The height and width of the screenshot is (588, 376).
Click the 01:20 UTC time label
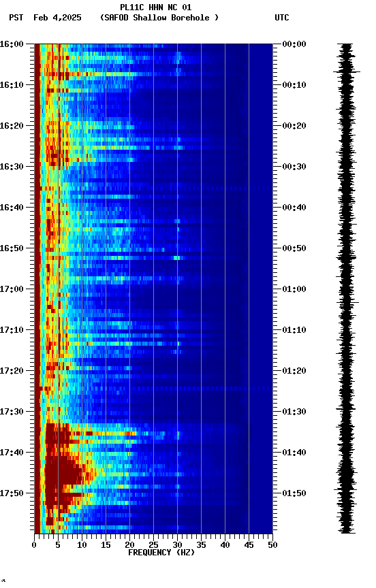point(294,372)
